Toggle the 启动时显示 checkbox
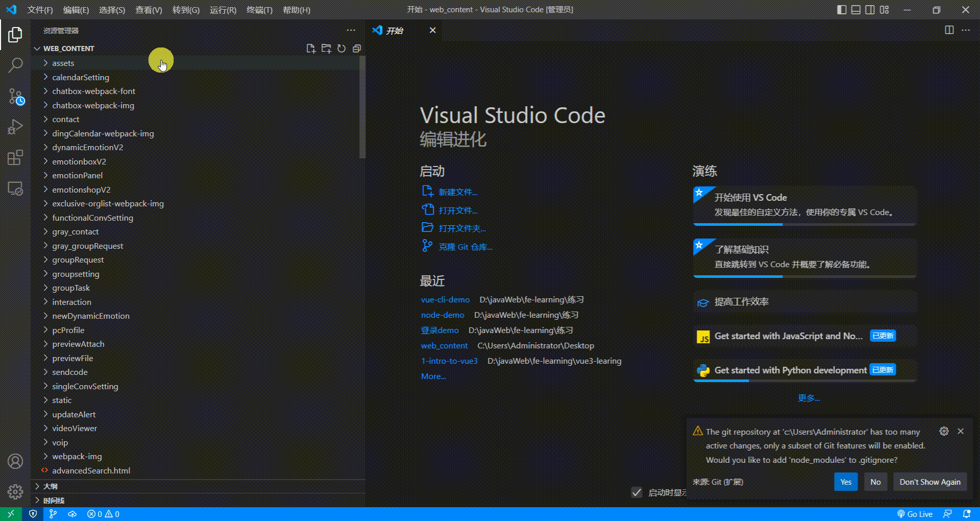This screenshot has height=521, width=980. 636,492
